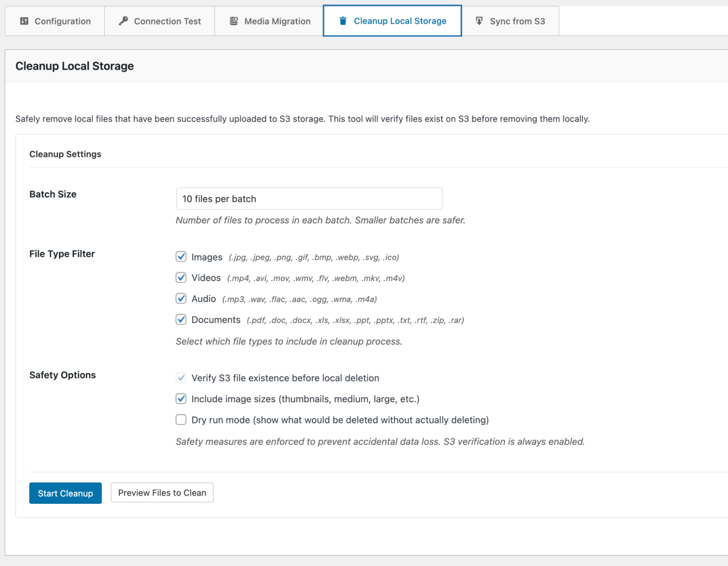The image size is (728, 566).
Task: Toggle Include image sizes checkbox
Action: click(x=181, y=399)
